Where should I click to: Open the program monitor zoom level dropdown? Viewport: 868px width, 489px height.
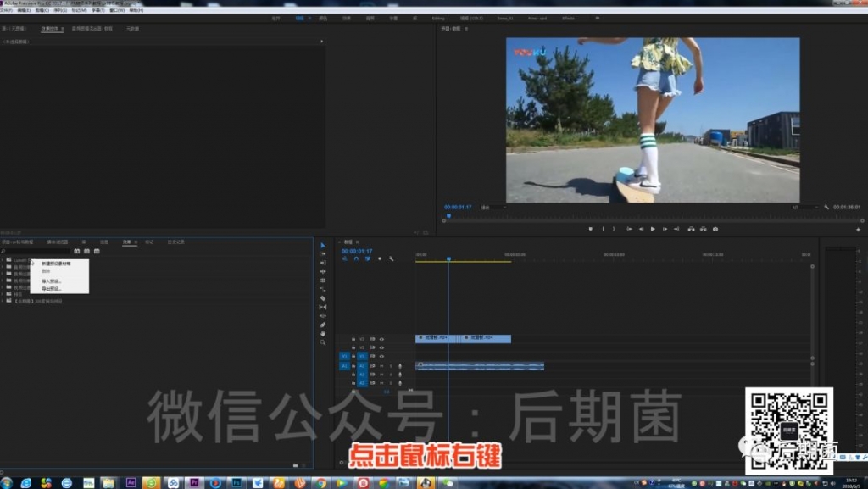click(x=493, y=208)
